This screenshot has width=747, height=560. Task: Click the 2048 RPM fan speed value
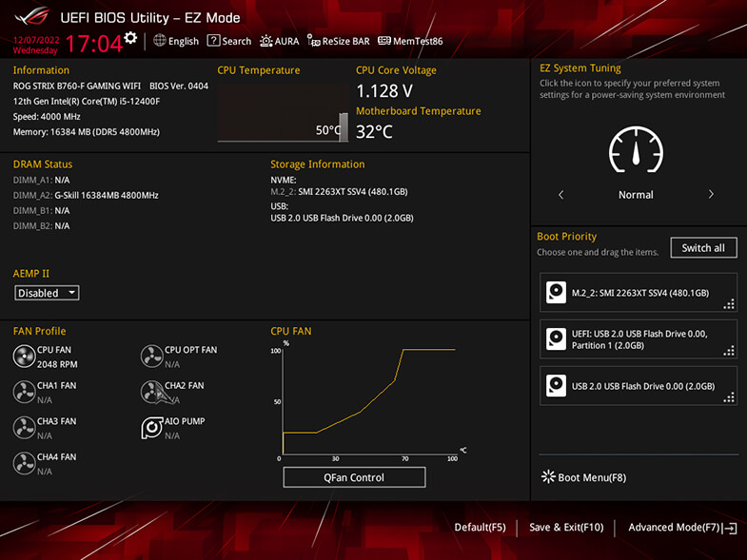(57, 364)
